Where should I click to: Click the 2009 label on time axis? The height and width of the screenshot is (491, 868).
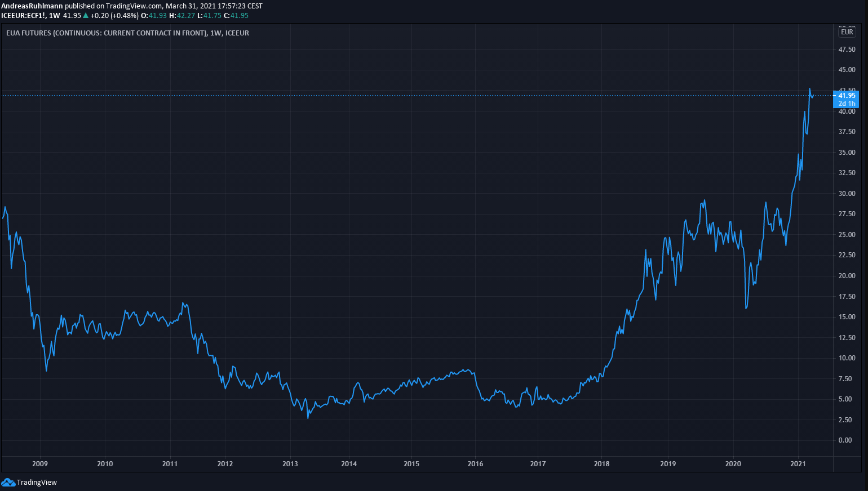pos(40,464)
